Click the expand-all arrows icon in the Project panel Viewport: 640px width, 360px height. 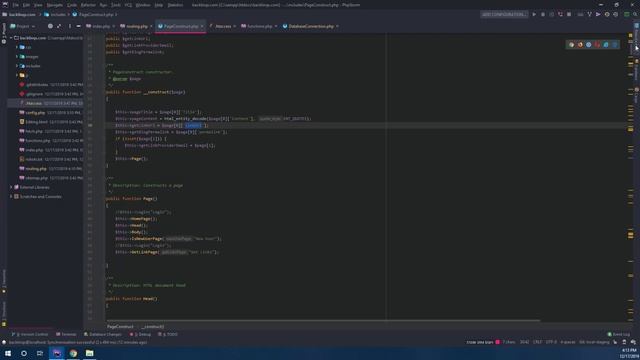[59, 26]
